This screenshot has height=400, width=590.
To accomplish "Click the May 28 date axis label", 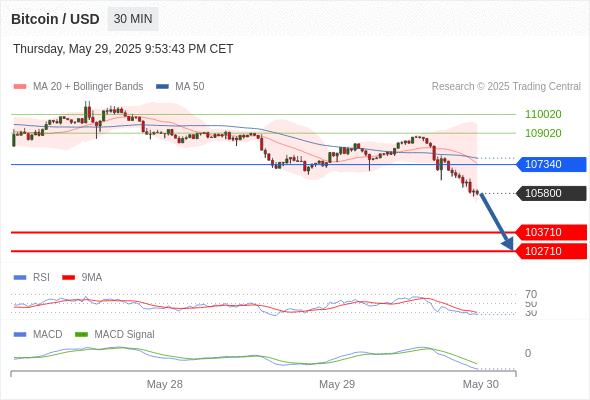I will pyautogui.click(x=165, y=384).
